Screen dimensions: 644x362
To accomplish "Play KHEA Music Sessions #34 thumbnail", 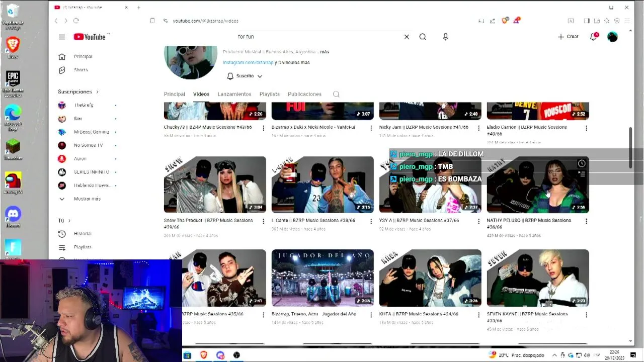I will [x=430, y=278].
